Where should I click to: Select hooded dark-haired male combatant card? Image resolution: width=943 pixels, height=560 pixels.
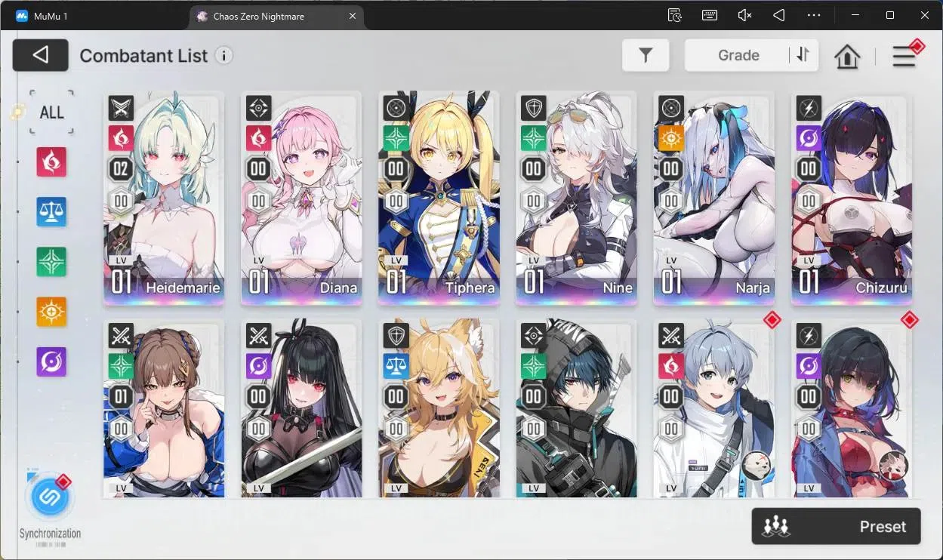click(576, 408)
